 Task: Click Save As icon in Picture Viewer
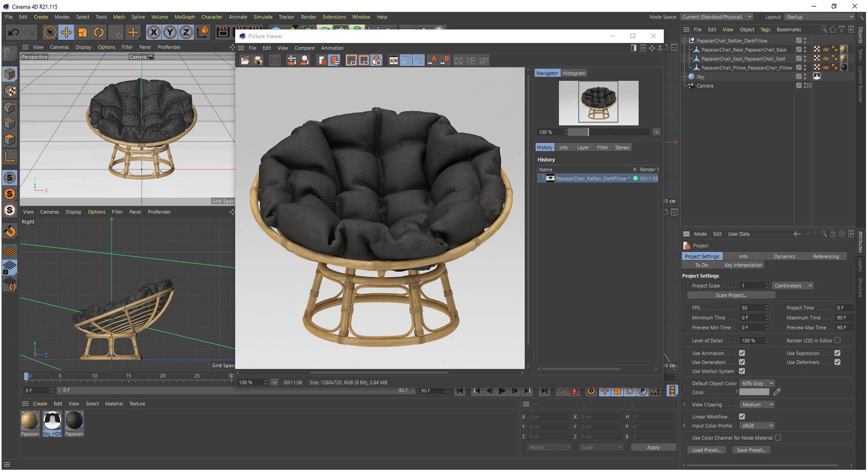point(258,60)
